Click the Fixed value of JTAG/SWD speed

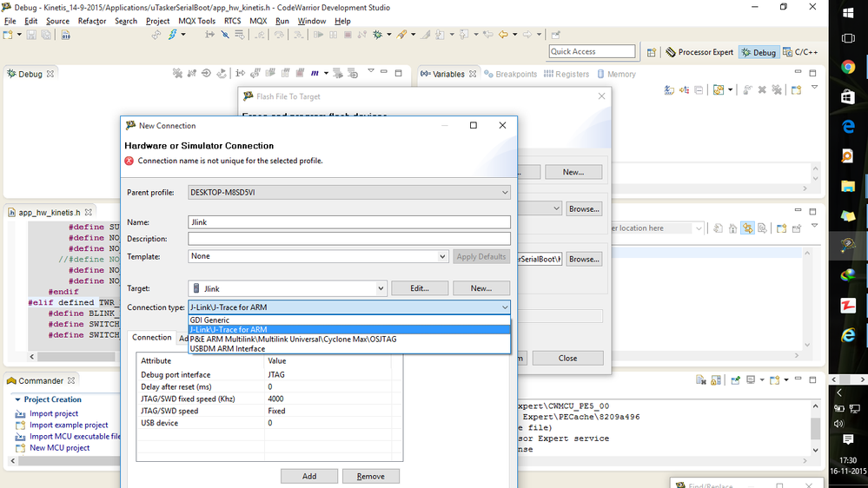pyautogui.click(x=276, y=411)
